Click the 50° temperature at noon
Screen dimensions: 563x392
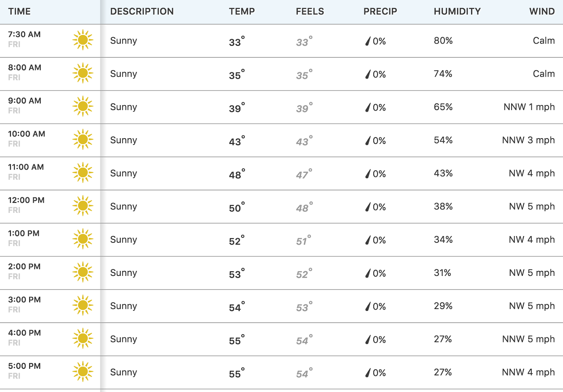click(x=237, y=207)
